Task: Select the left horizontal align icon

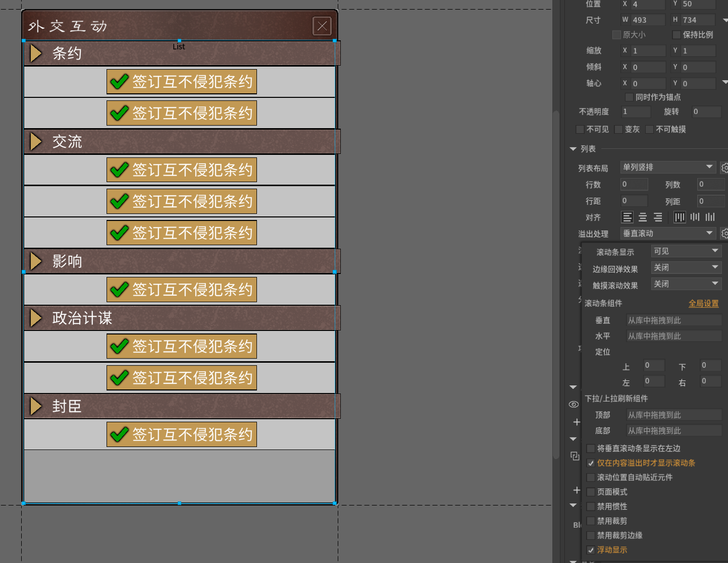Action: pyautogui.click(x=627, y=217)
